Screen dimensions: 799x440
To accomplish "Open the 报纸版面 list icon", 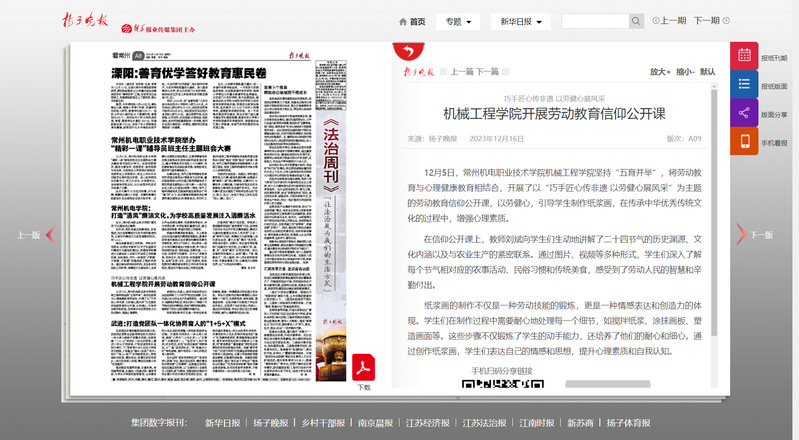I will pyautogui.click(x=744, y=86).
